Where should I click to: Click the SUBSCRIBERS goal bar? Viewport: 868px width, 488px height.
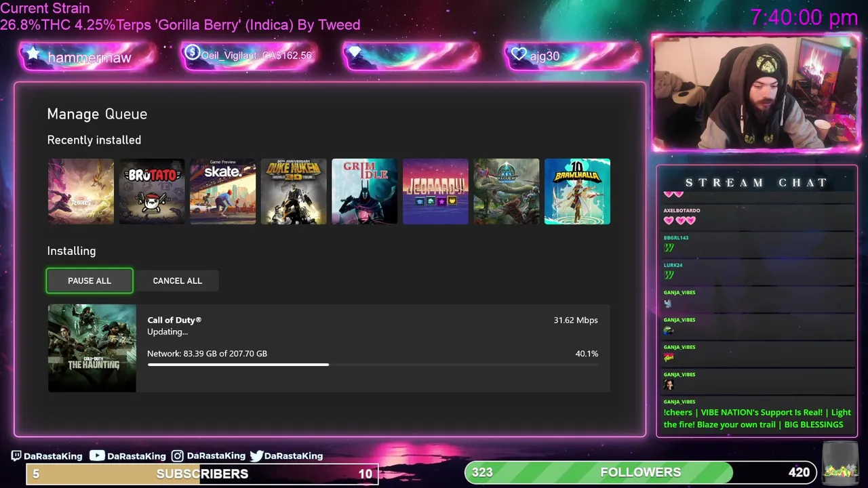tap(201, 474)
